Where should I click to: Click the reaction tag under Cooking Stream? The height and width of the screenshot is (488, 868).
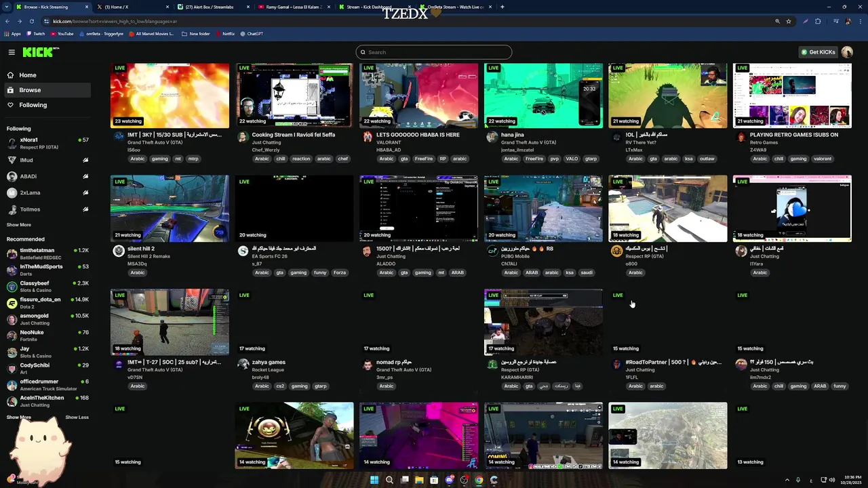301,159
